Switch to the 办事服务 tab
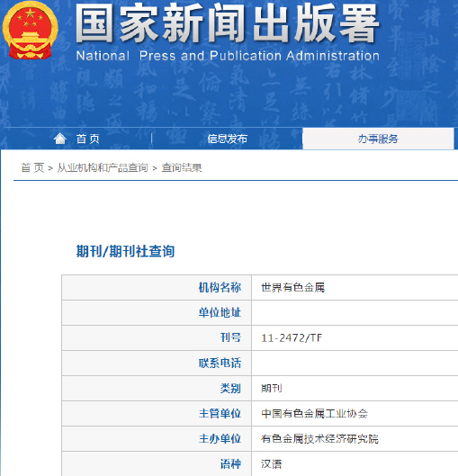 click(378, 139)
